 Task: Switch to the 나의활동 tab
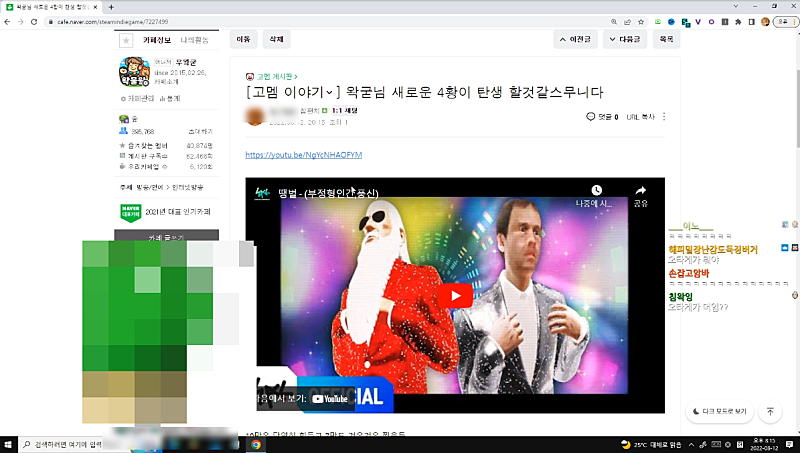pos(194,40)
